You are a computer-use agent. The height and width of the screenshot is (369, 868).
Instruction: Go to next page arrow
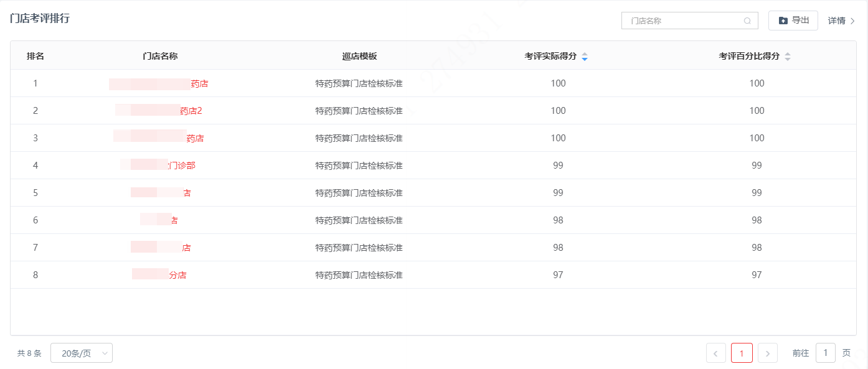tap(767, 353)
